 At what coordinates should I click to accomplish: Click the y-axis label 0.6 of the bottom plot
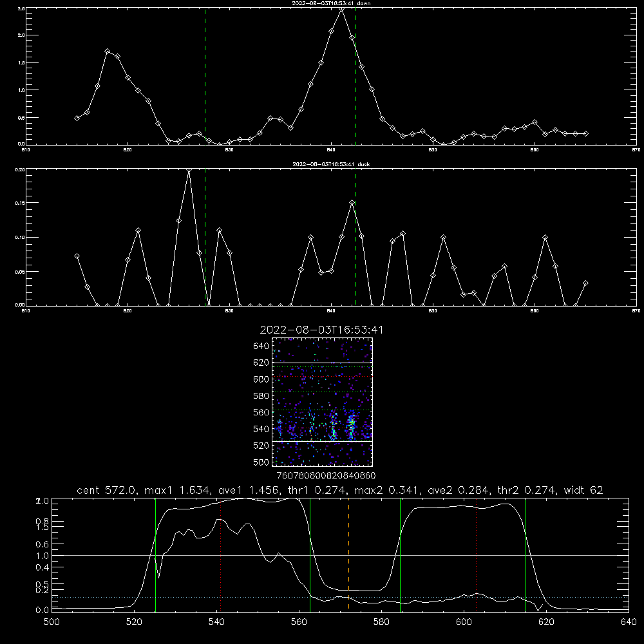[43, 544]
